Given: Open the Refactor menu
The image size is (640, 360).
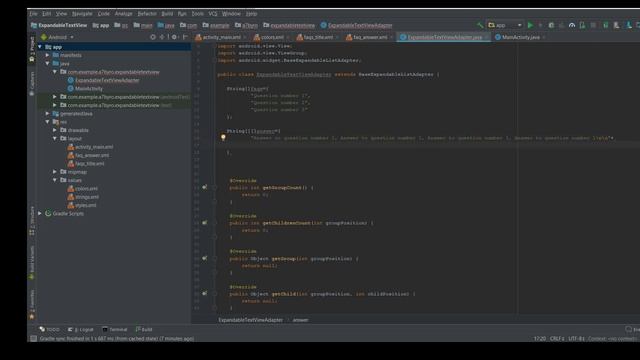Looking at the screenshot, I should tap(147, 14).
